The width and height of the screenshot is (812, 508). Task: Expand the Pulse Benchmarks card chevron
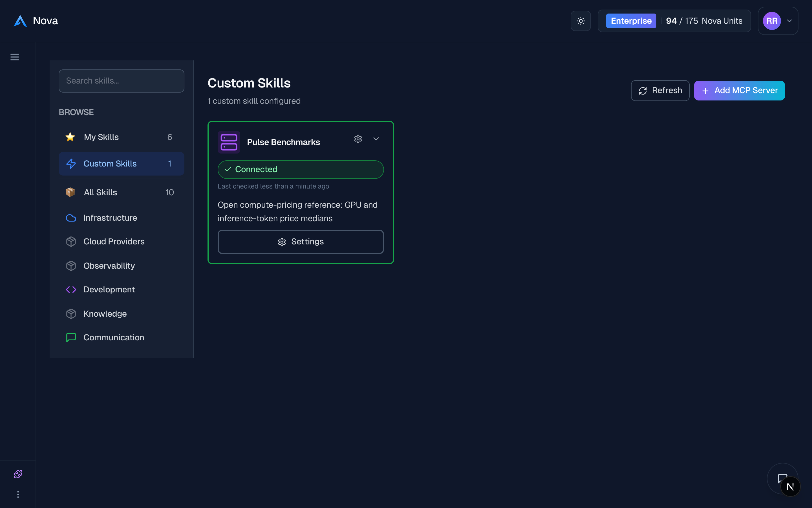pyautogui.click(x=376, y=139)
